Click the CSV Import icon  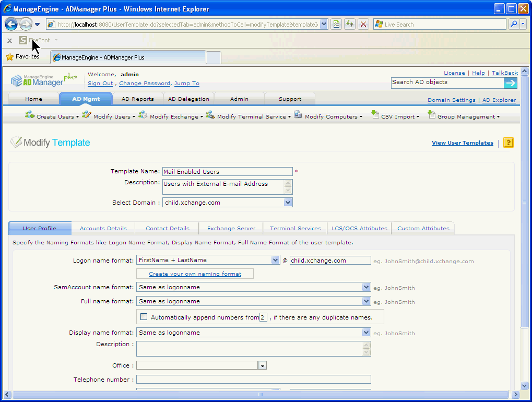374,114
